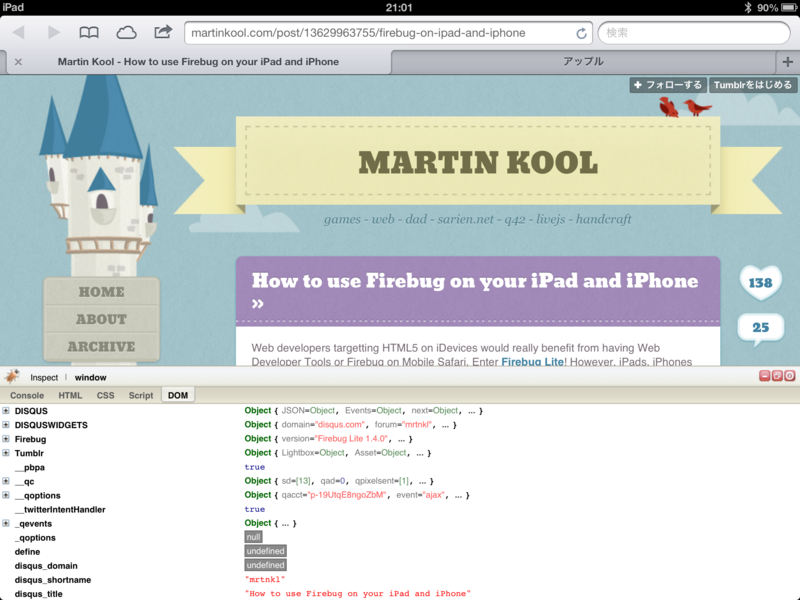Go to HOME in the sidebar menu
Screen dimensions: 800x600
click(x=102, y=292)
